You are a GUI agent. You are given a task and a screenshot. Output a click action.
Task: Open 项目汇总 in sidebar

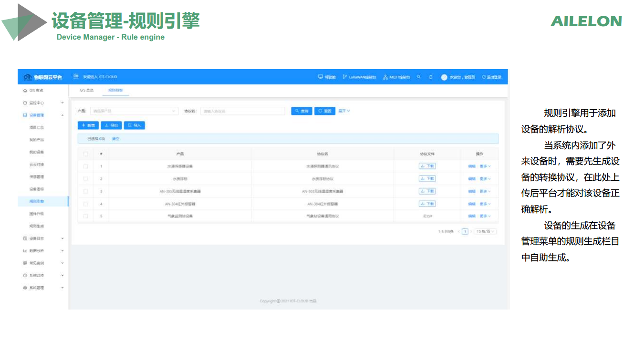(x=37, y=127)
